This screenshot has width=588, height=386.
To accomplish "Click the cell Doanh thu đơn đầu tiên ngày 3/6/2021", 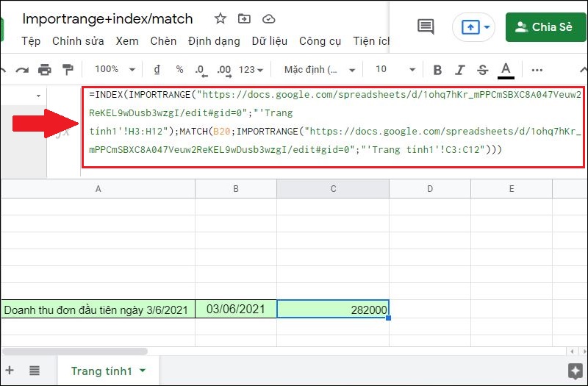I will 98,310.
